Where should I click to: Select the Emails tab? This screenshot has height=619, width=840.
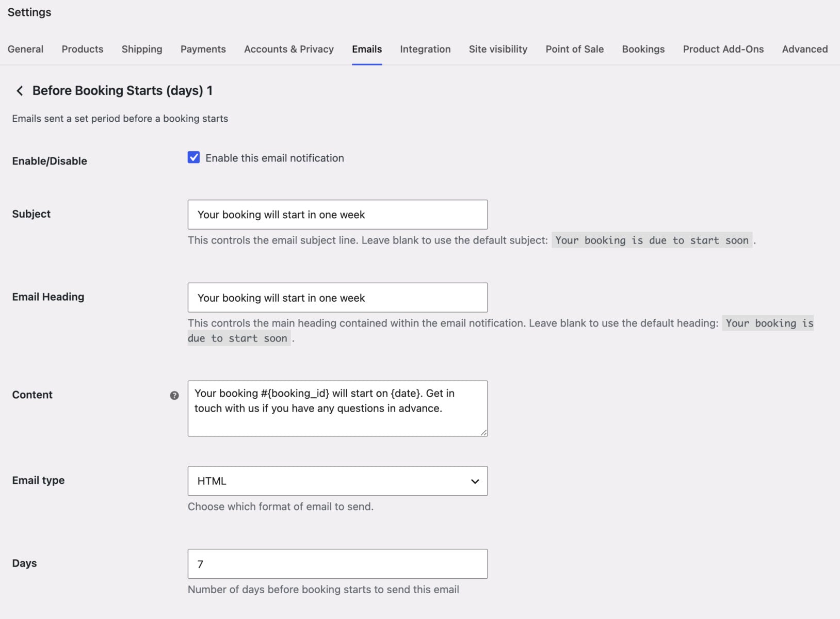click(x=367, y=49)
